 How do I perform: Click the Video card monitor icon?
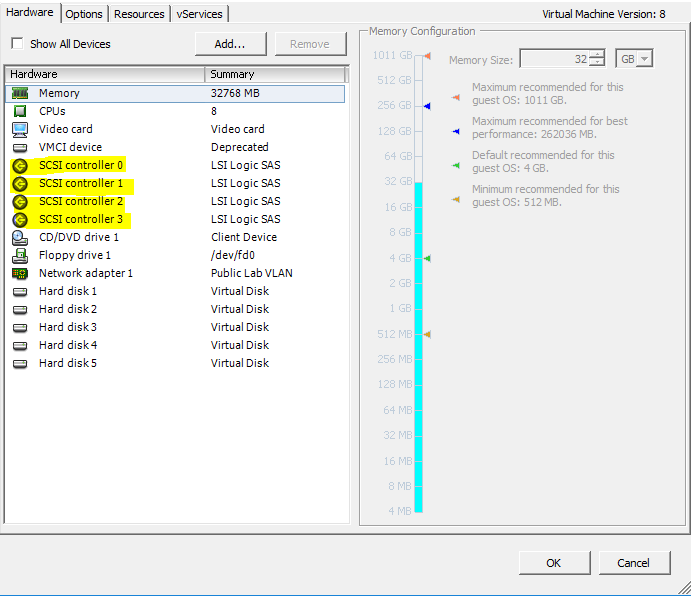tap(20, 130)
